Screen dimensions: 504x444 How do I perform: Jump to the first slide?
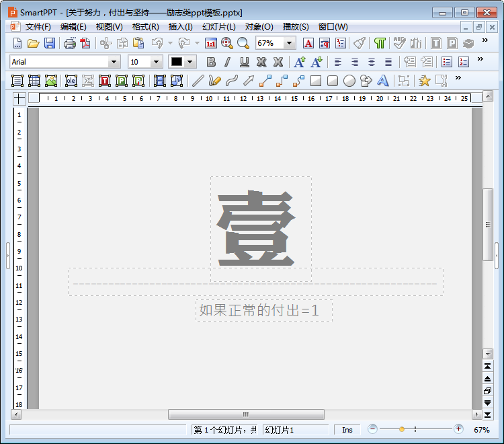[488, 367]
